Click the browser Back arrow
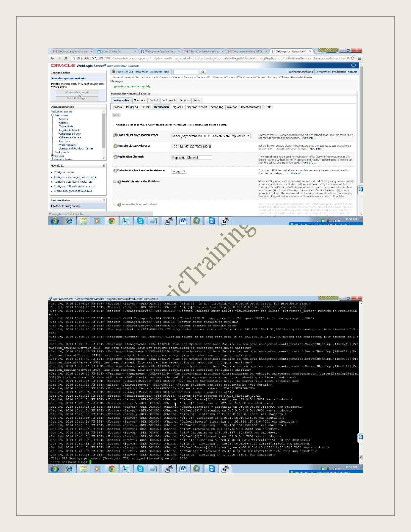Viewport: 411px width, 532px height. click(52, 58)
